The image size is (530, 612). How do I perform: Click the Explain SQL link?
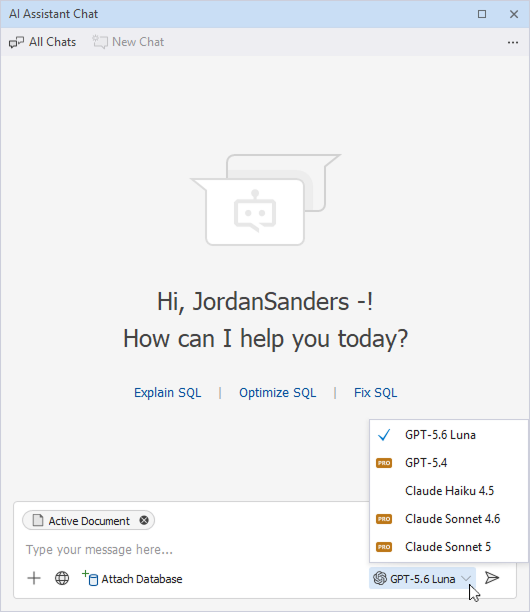pos(168,393)
